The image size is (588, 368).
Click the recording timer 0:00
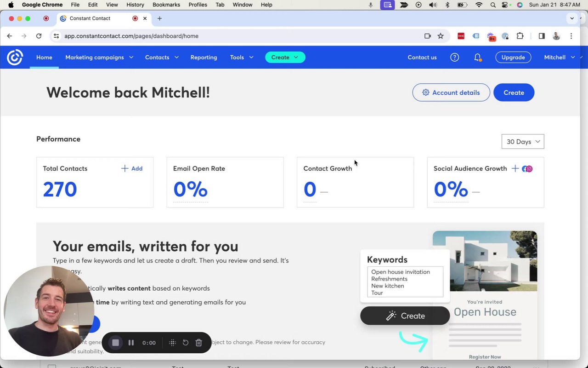point(149,343)
